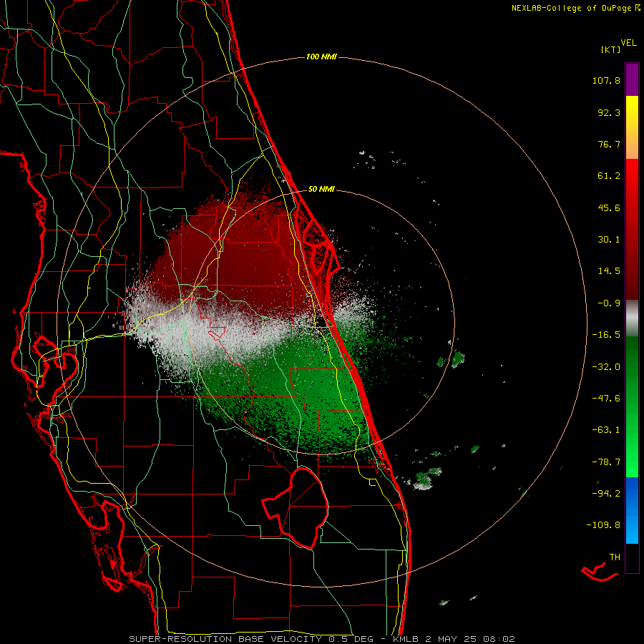Select the bright red segment of the color bar
The image size is (644, 644).
coord(632,181)
